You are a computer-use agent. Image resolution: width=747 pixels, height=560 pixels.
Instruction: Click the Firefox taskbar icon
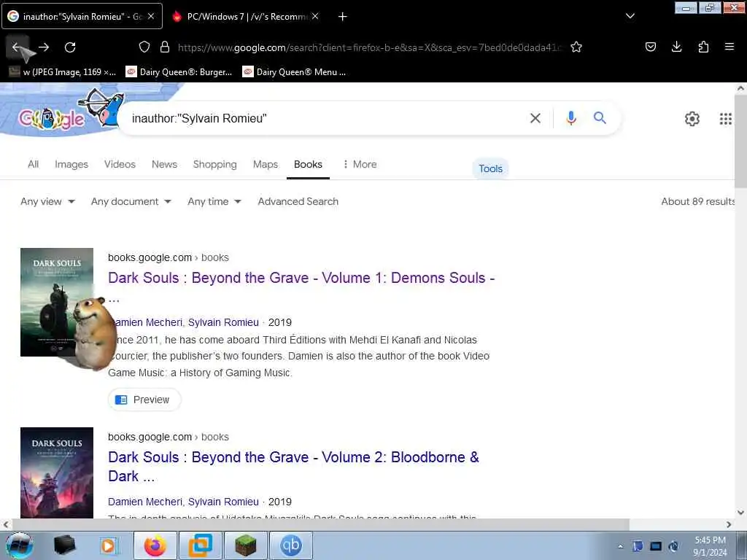(155, 545)
